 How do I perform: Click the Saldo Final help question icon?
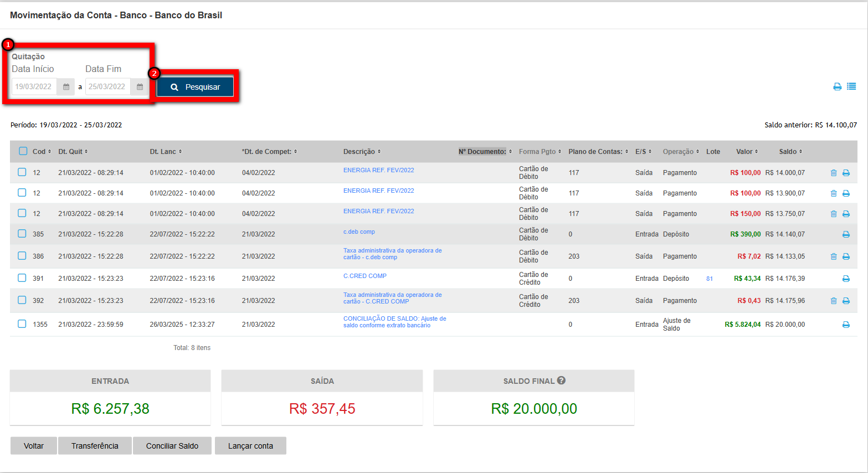coord(561,381)
